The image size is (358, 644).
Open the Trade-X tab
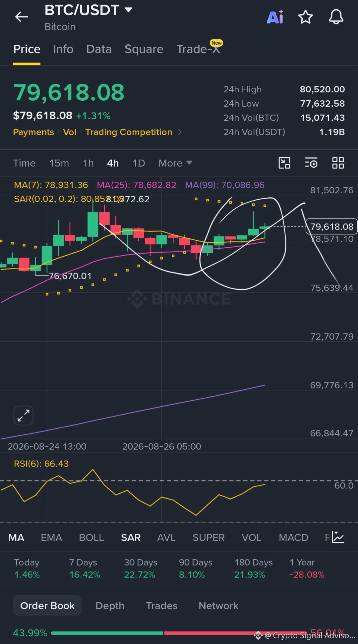point(198,49)
